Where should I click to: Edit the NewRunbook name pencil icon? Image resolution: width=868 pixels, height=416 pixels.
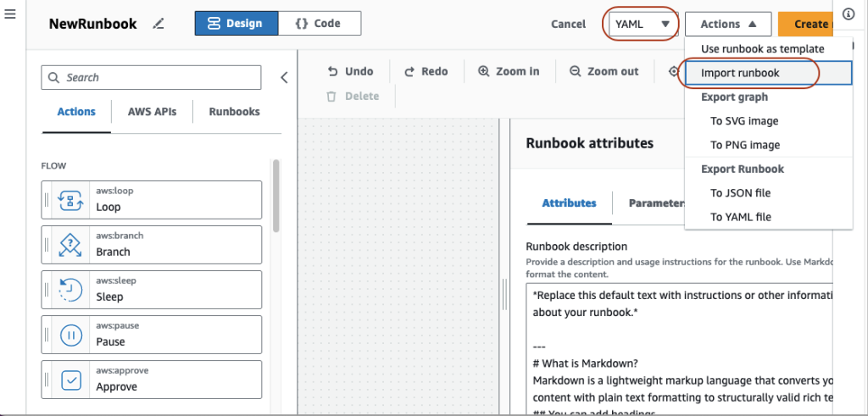point(159,24)
